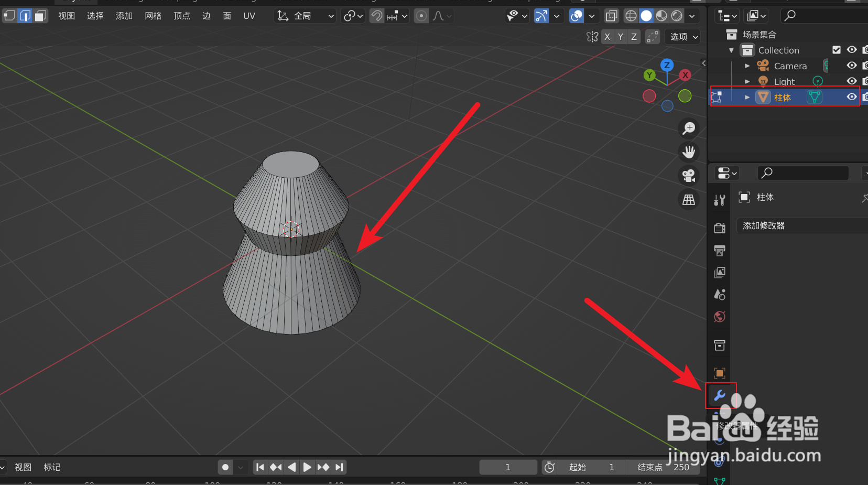Click the 添加修改器 button
The height and width of the screenshot is (485, 868).
click(x=802, y=225)
